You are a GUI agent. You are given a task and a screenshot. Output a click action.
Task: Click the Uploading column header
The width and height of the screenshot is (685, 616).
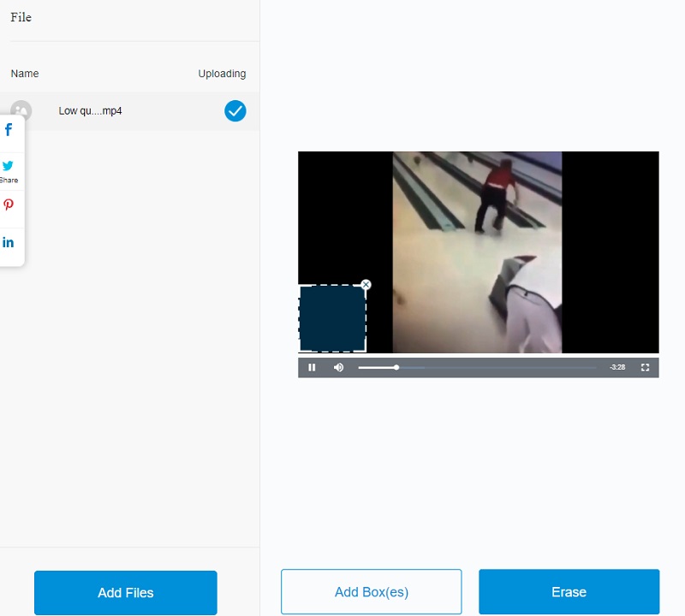point(222,74)
